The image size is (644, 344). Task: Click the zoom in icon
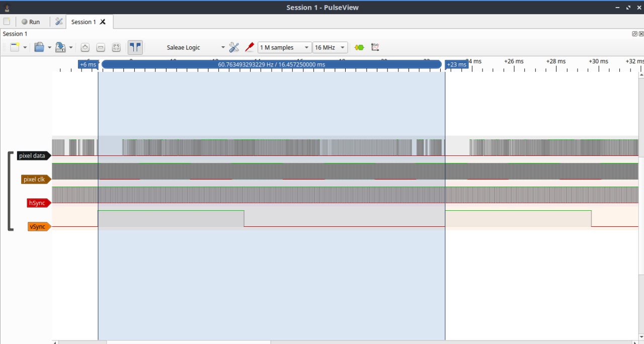85,47
